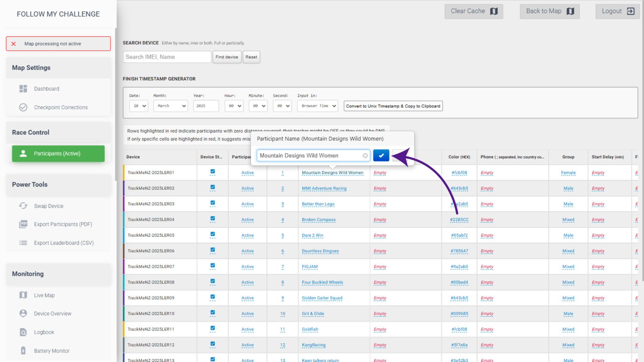Export Participants as PDF
644x362 pixels.
63,224
